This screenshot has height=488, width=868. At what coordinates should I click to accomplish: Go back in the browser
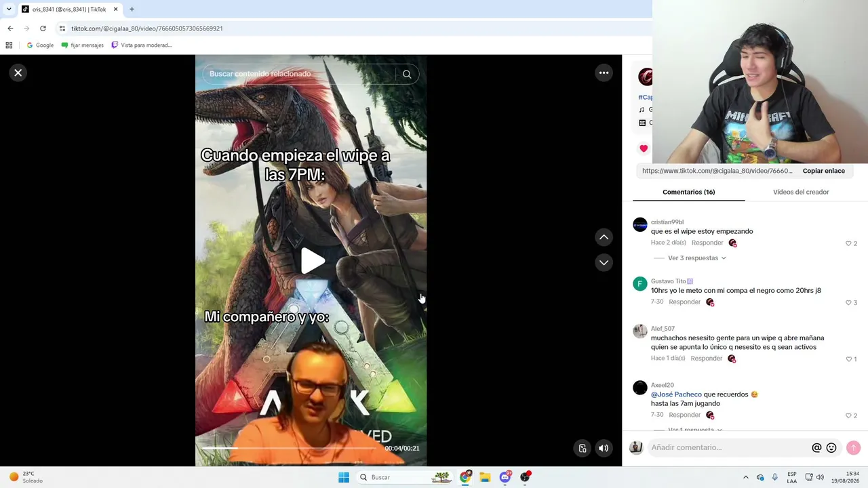pyautogui.click(x=10, y=28)
